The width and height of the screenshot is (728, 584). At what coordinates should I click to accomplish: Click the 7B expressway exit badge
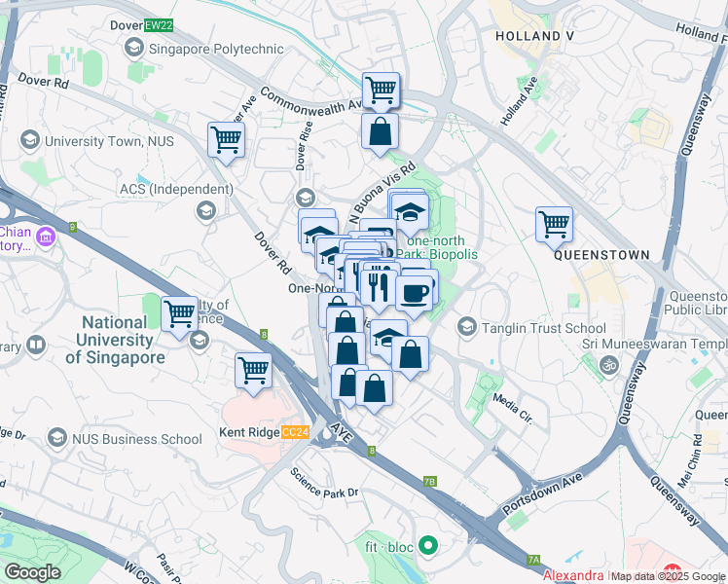click(x=430, y=482)
